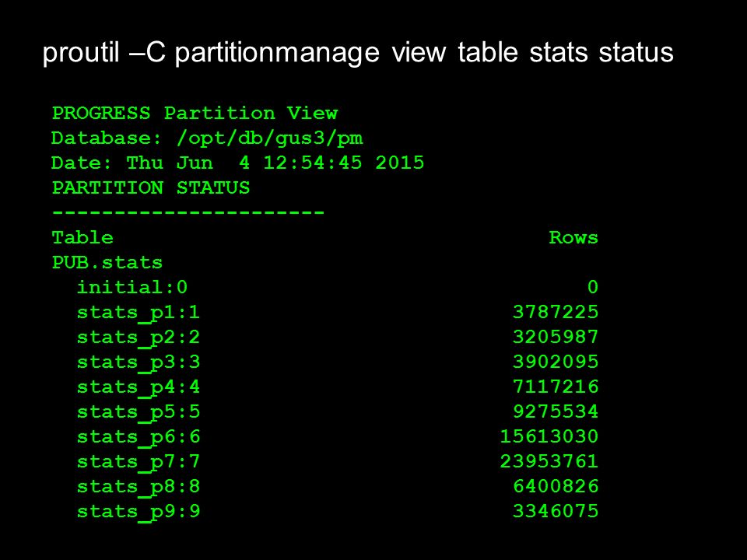Click the 'Table' column header
The width and height of the screenshot is (747, 560).
tap(82, 238)
